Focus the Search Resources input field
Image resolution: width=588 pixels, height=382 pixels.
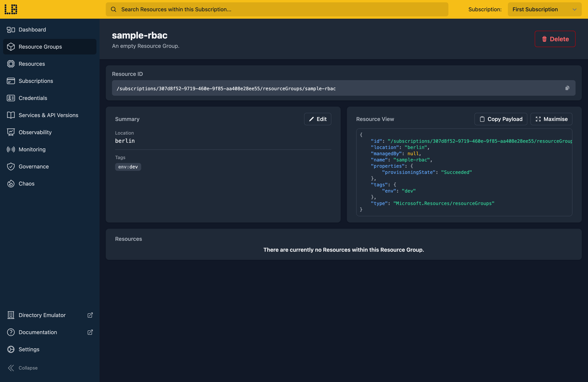point(277,9)
